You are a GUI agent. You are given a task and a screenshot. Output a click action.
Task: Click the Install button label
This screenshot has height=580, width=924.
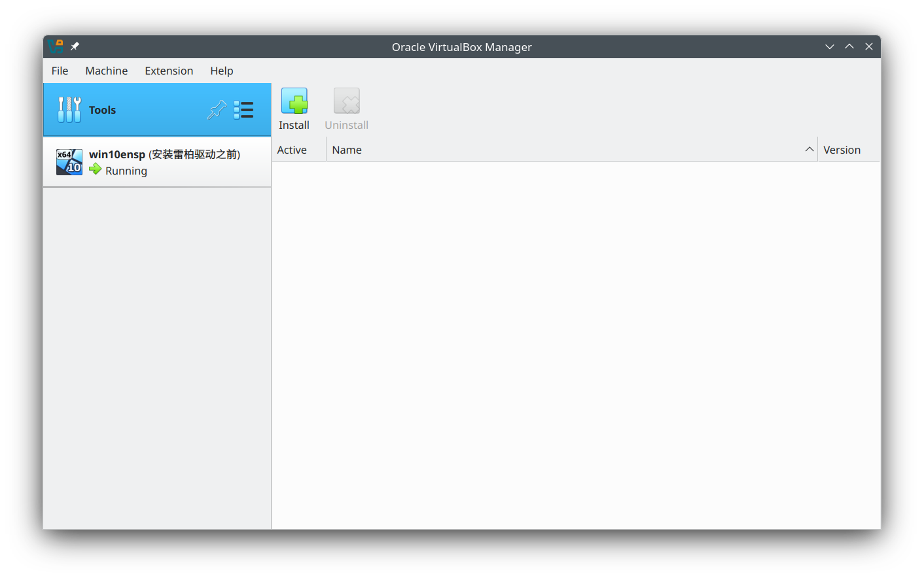click(294, 124)
